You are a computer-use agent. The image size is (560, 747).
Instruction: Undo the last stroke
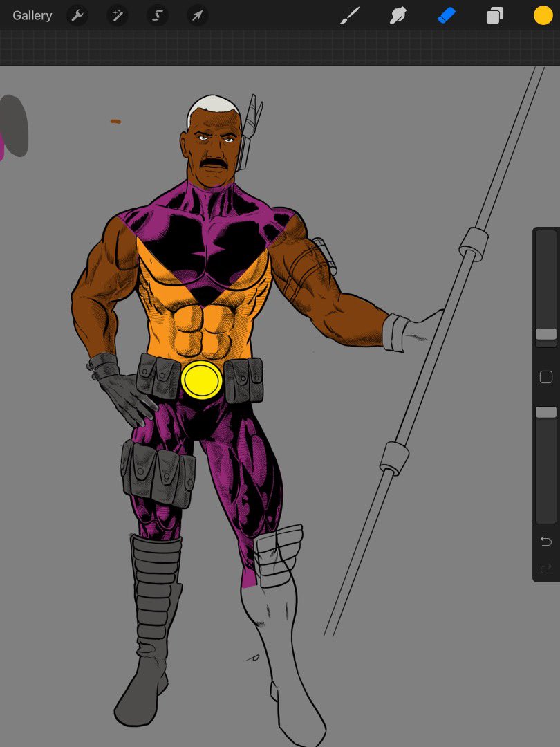(546, 541)
